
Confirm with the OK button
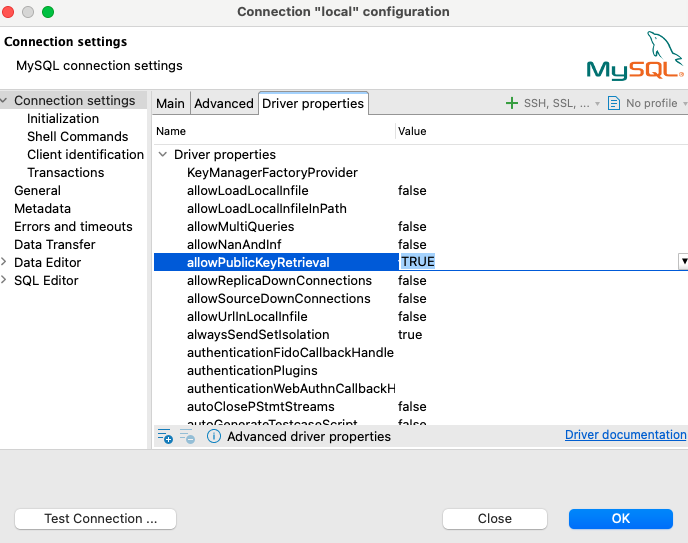620,519
